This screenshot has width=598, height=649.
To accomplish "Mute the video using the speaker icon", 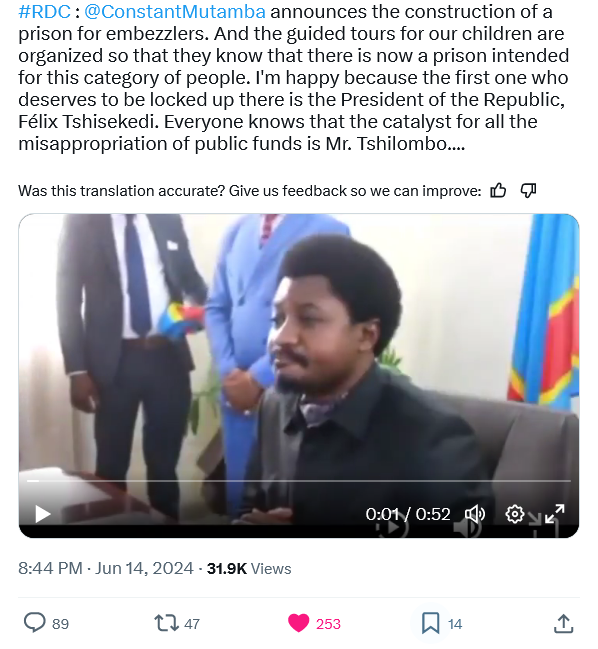I will point(475,514).
